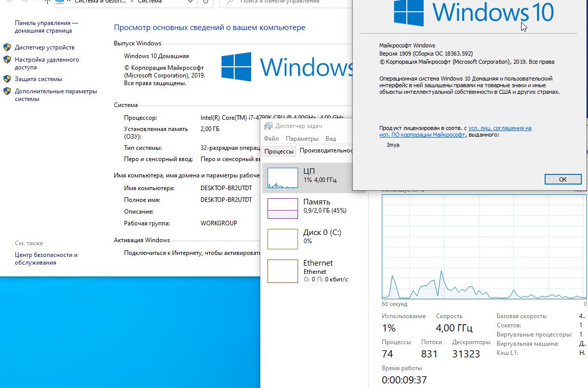Open the Параметры menu in Task Manager

click(302, 139)
